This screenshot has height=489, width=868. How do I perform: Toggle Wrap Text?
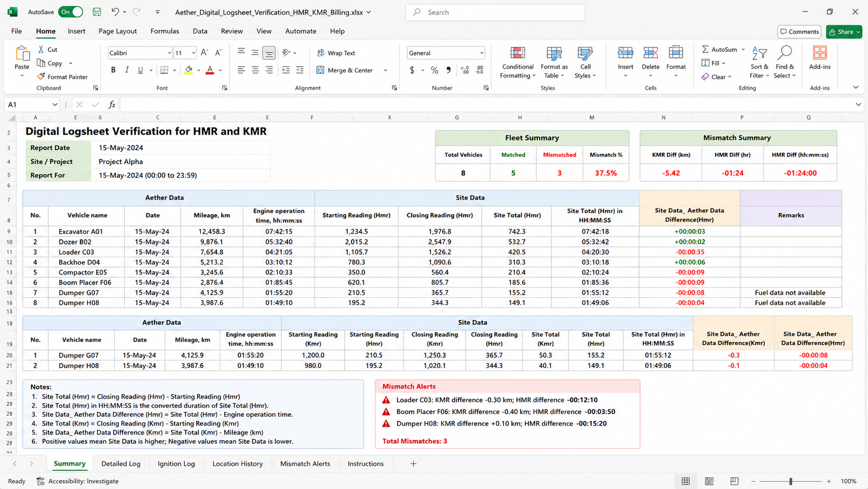pos(336,53)
